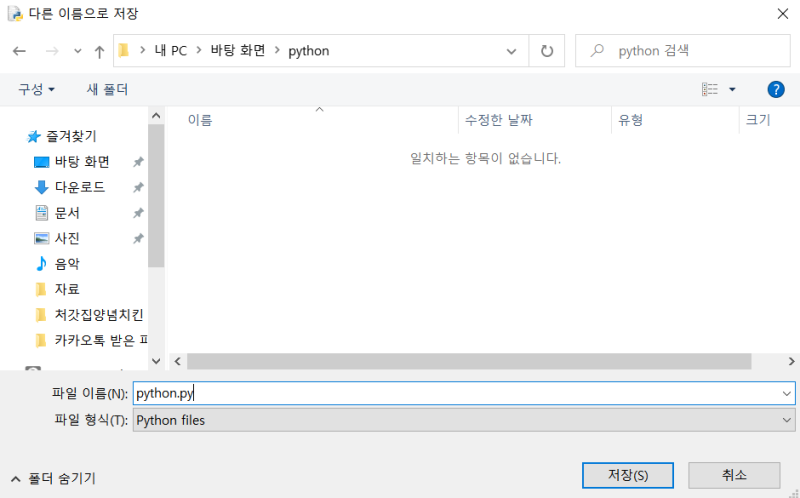Image resolution: width=800 pixels, height=498 pixels.
Task: Cancel the dialog with 취소
Action: 734,476
